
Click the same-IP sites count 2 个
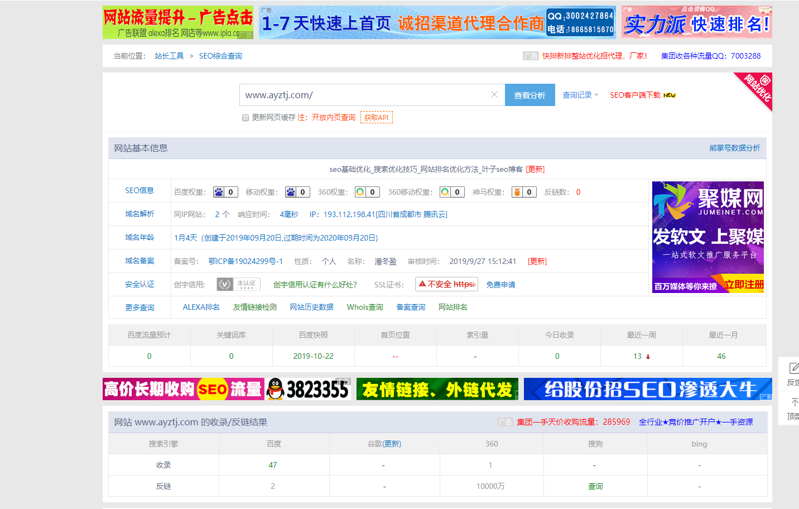222,215
